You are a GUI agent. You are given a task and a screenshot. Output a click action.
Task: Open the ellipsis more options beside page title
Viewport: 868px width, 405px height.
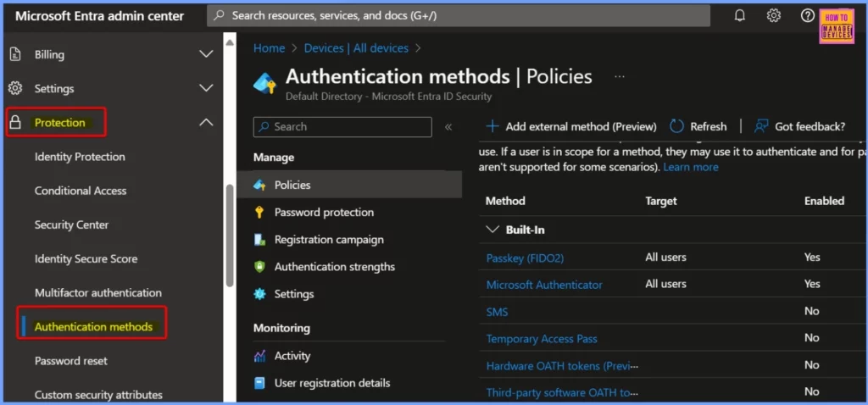point(620,76)
